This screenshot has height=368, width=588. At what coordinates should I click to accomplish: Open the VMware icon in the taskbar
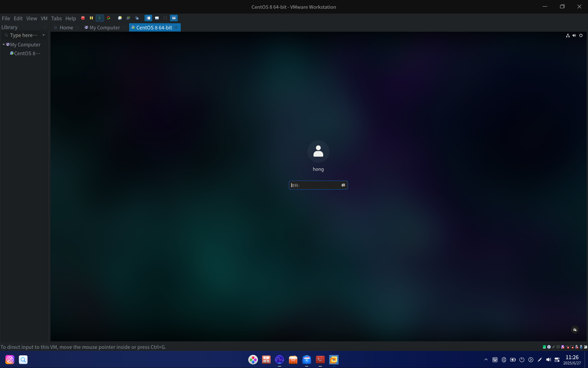tap(334, 359)
